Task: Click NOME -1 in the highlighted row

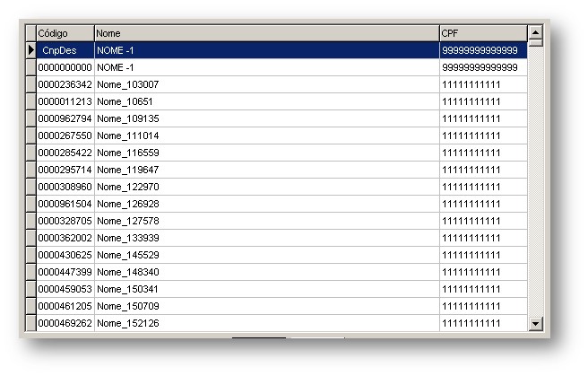Action: (266, 50)
